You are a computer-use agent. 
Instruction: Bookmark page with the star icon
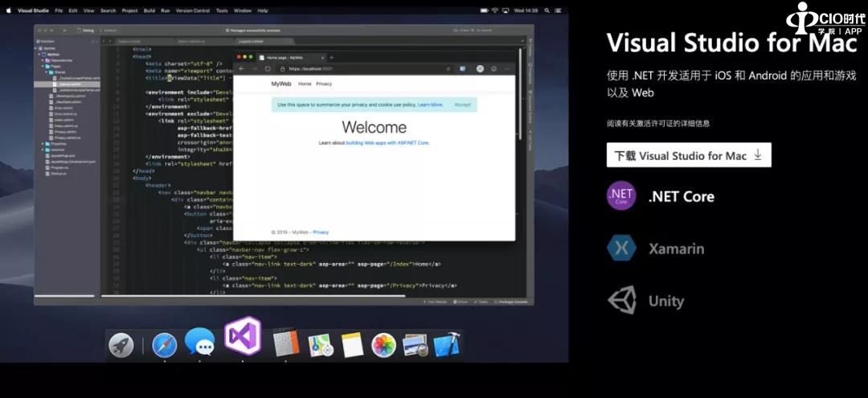pyautogui.click(x=448, y=69)
